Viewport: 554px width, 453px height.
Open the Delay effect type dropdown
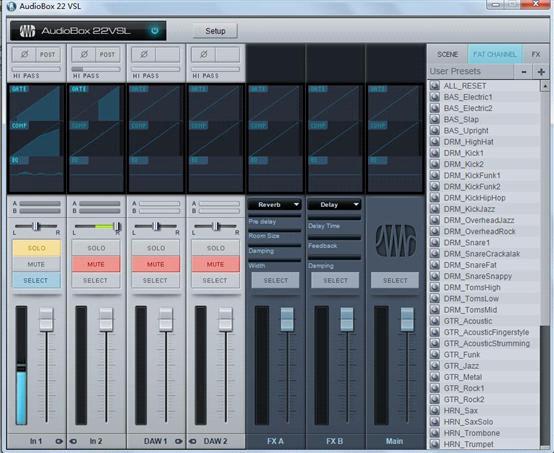(335, 205)
